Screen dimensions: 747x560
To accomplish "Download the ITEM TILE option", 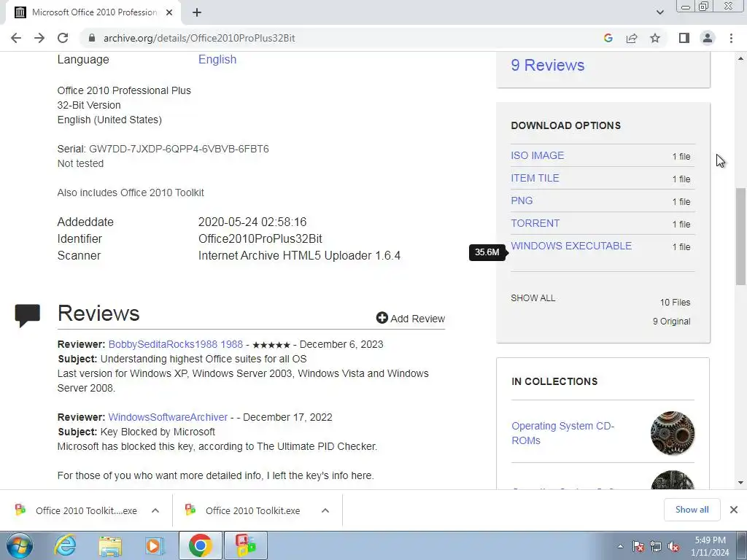I will coord(535,178).
